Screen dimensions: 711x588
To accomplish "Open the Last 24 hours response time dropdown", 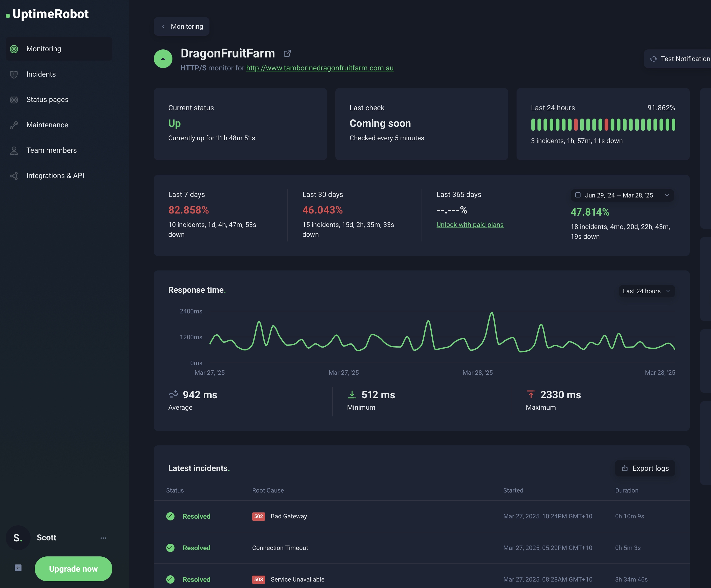I will (647, 291).
